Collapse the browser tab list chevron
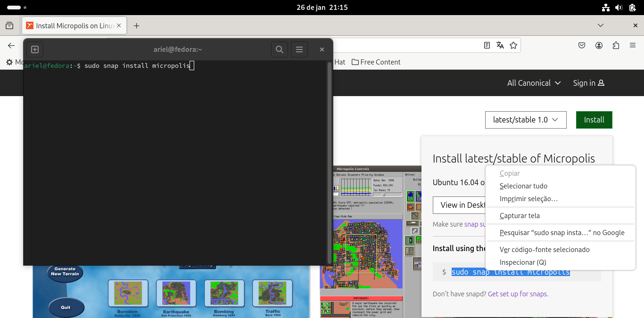Screen dimensions: 644x318 point(600,25)
